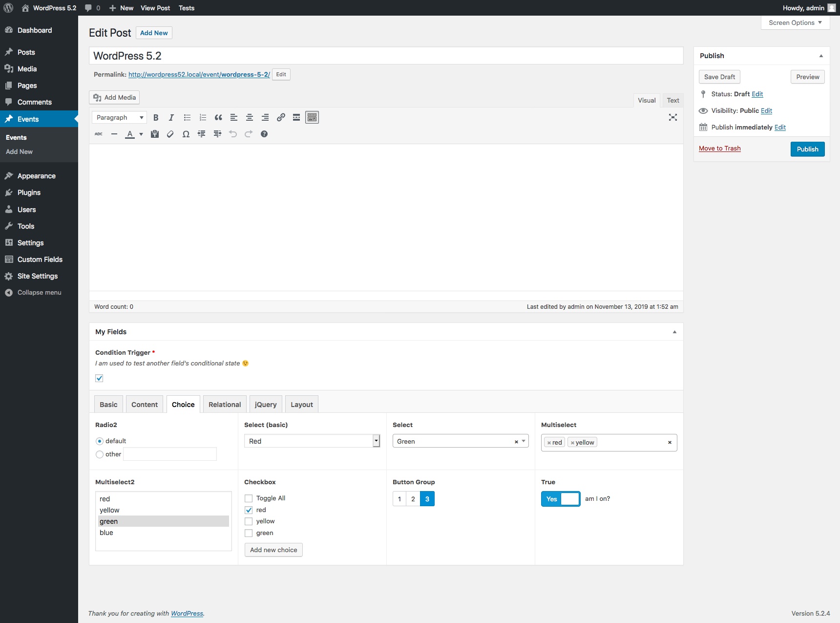Click the Preview button
Screen dimensions: 840x623
[807, 77]
